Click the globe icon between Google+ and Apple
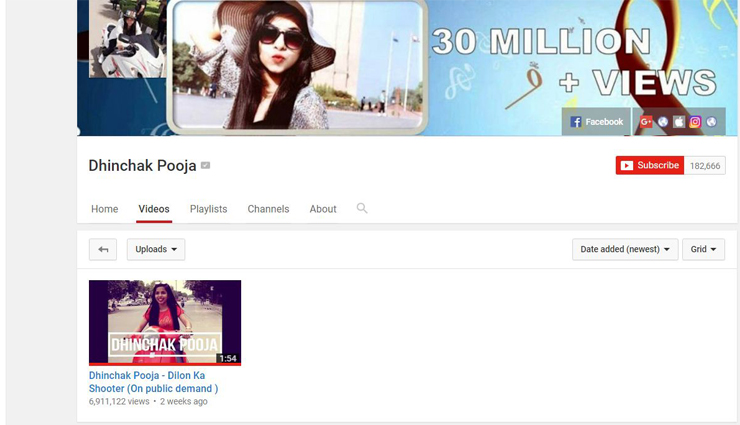The image size is (740, 425). coord(663,122)
